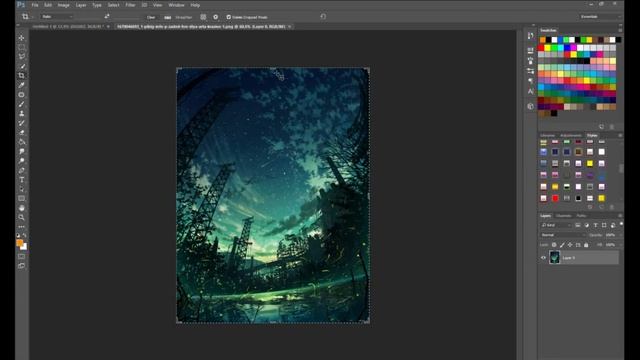Toggle Delete Cropped Pixels checkbox
This screenshot has width=640, height=360.
tap(229, 17)
